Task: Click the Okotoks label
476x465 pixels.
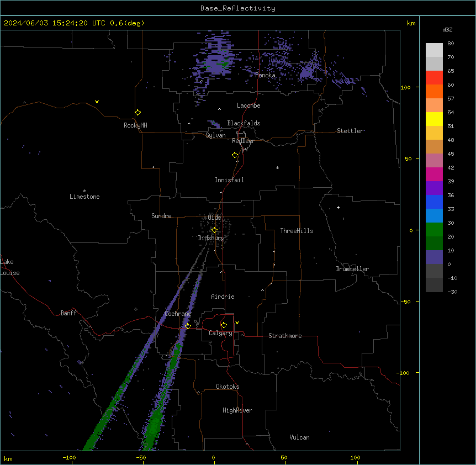Action: point(228,387)
